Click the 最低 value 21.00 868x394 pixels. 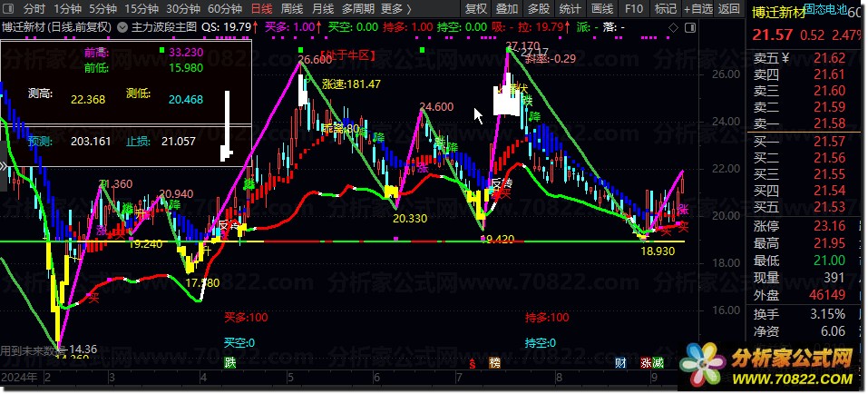(830, 261)
